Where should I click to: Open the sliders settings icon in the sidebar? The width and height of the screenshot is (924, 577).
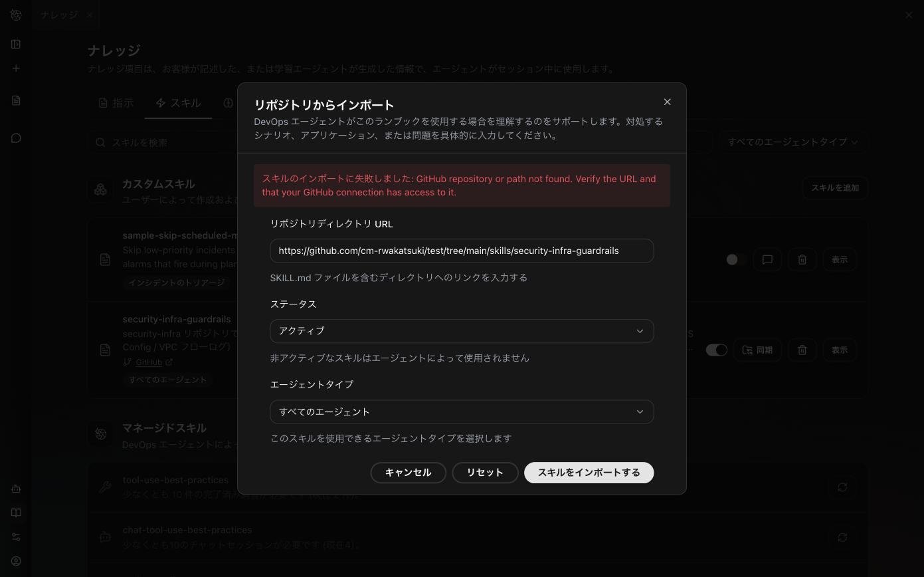tap(16, 537)
